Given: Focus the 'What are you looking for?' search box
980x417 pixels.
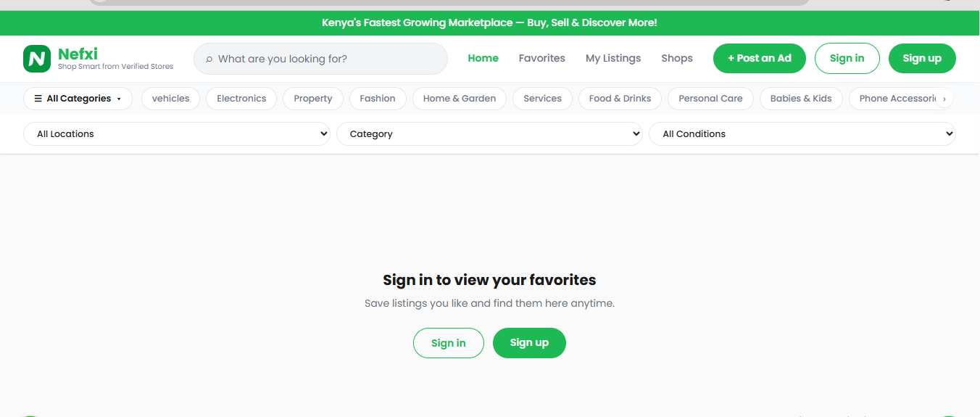Looking at the screenshot, I should click(320, 59).
